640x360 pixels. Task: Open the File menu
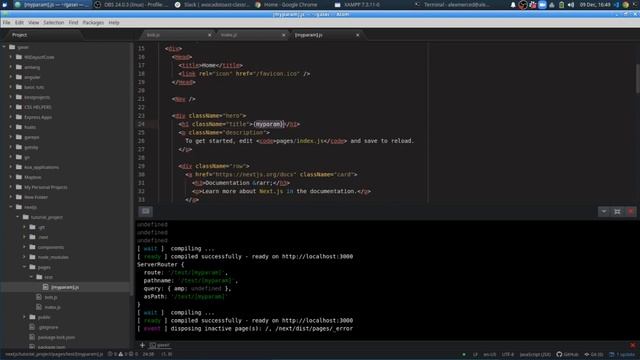tap(6, 22)
